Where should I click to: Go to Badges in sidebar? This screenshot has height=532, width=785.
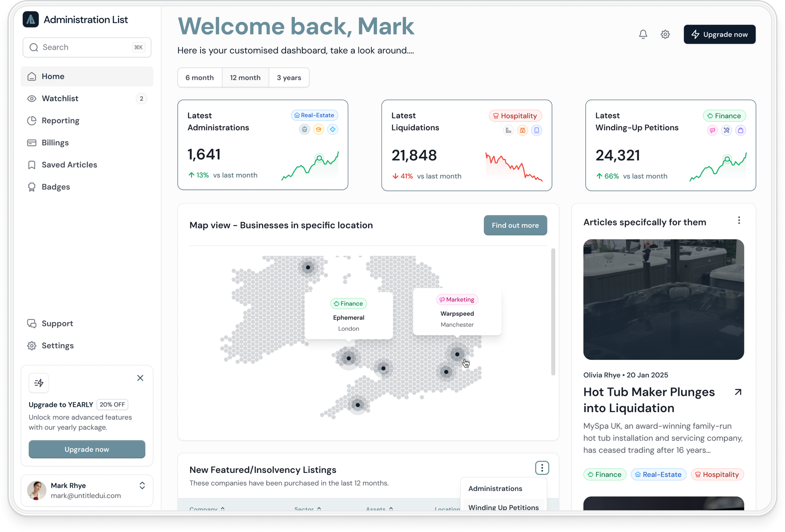pos(56,187)
